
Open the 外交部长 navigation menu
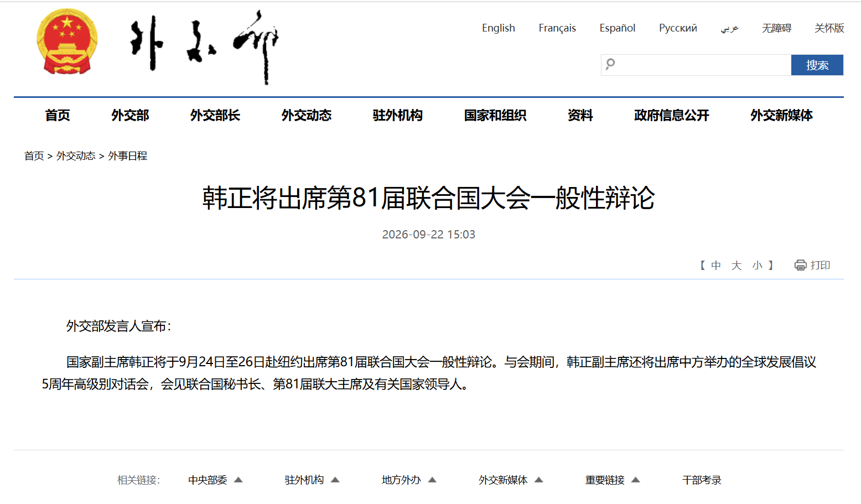(215, 115)
